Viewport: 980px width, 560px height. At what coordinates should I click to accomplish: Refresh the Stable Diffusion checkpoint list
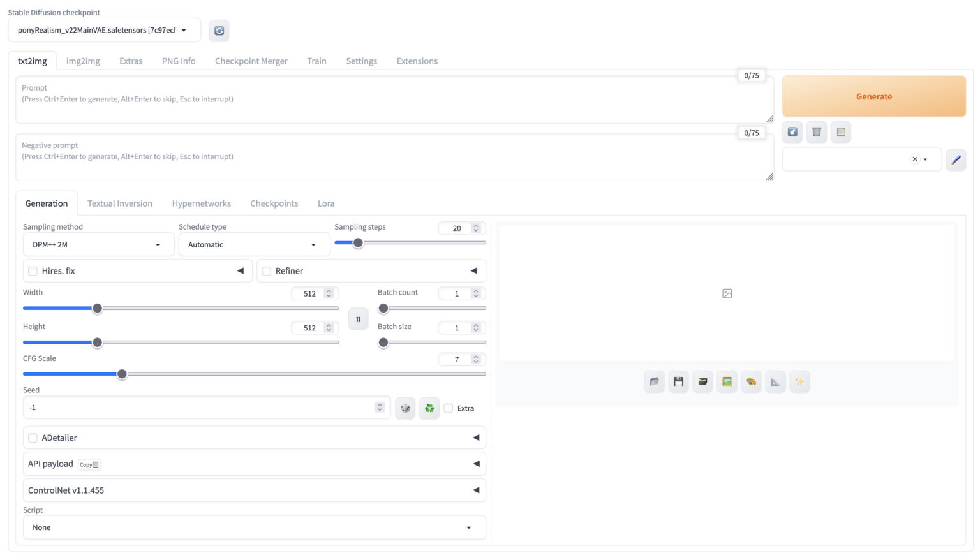[219, 31]
